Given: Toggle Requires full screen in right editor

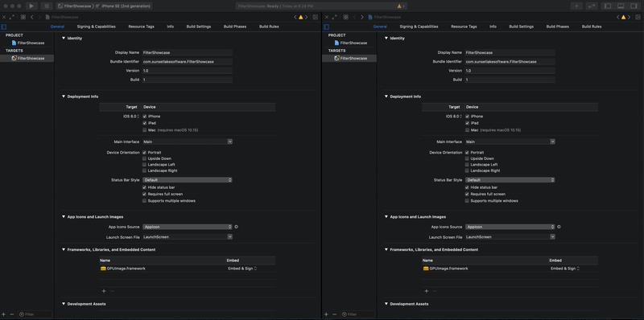Looking at the screenshot, I should 467,194.
